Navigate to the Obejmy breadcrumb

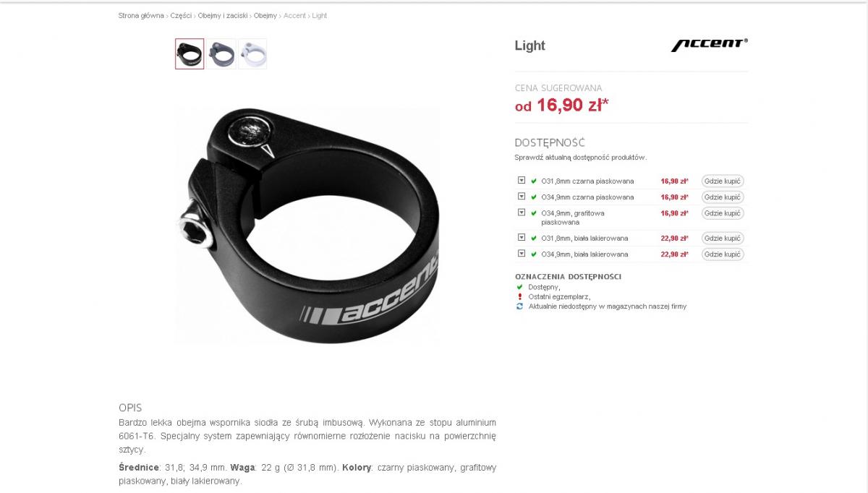tap(265, 16)
